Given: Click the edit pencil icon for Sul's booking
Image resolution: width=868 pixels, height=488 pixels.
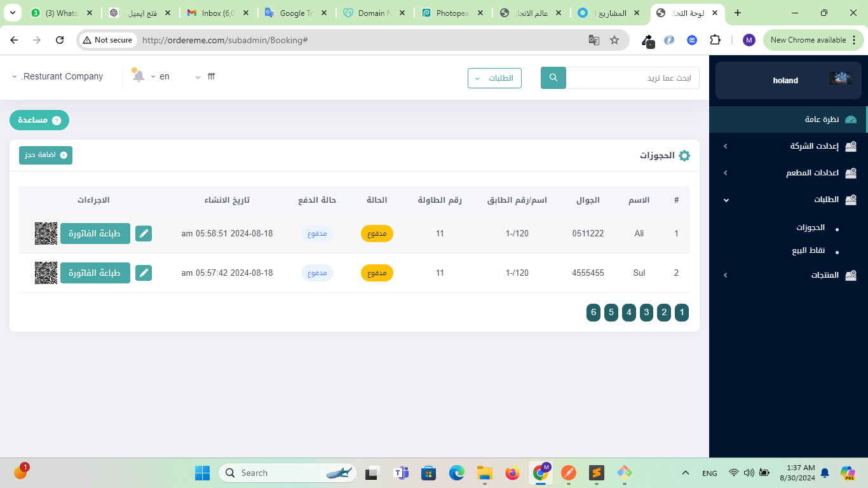Looking at the screenshot, I should [x=144, y=273].
